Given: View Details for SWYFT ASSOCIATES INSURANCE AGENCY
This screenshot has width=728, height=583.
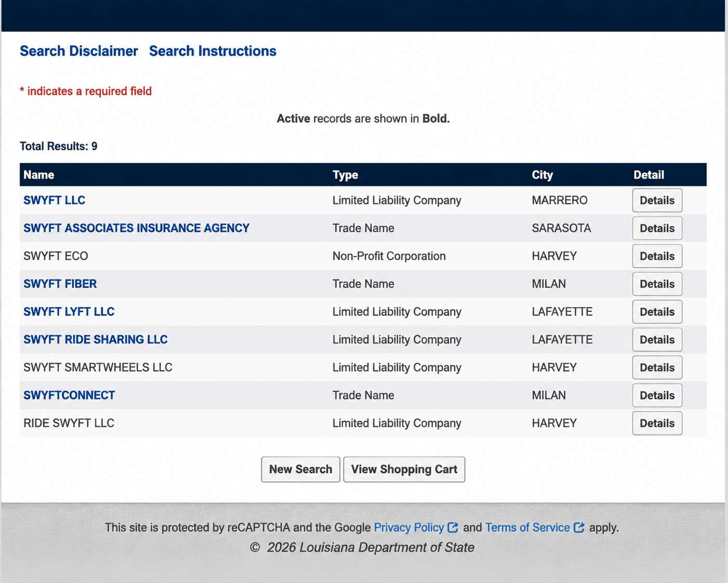Looking at the screenshot, I should click(657, 228).
